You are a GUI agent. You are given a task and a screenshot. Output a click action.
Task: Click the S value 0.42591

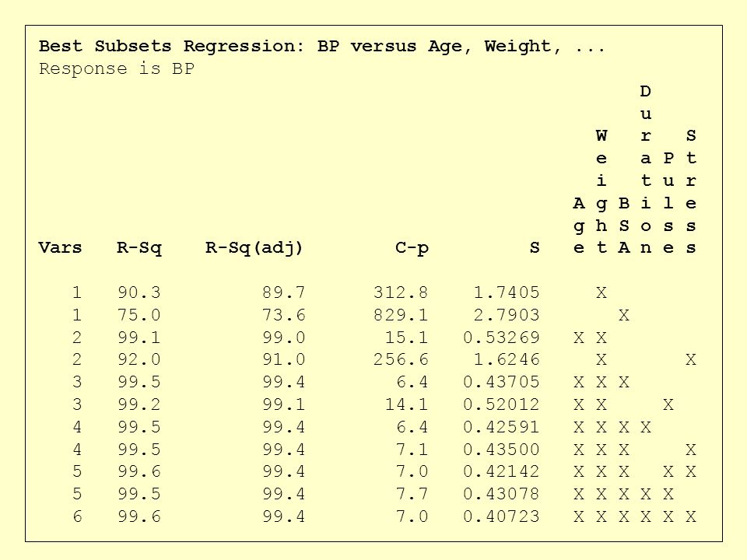(501, 427)
